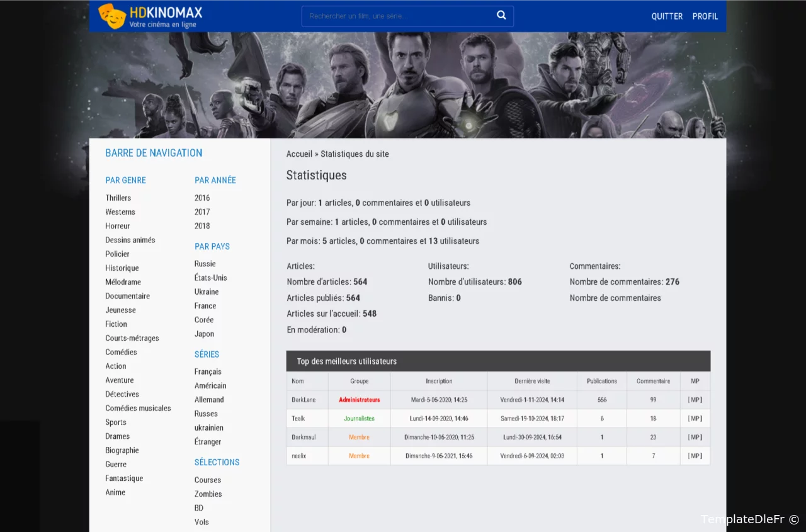Screen dimensions: 806x532
Task: Click the search magnifier icon
Action: point(501,16)
